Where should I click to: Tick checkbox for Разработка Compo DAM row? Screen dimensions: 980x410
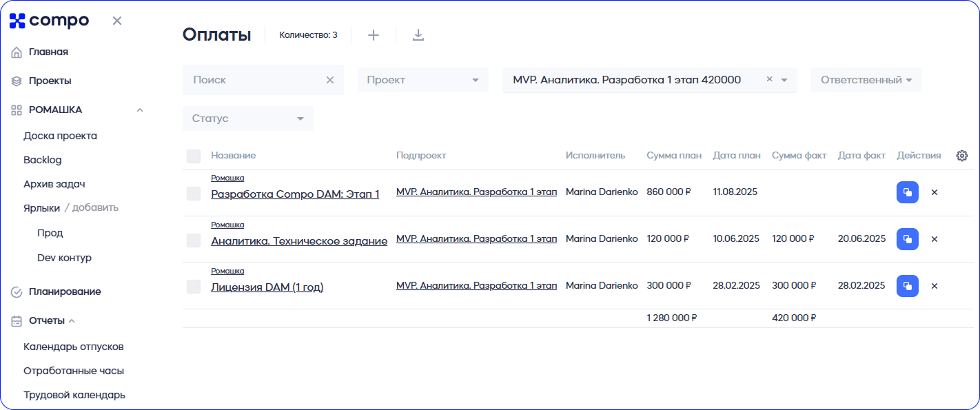click(x=194, y=194)
